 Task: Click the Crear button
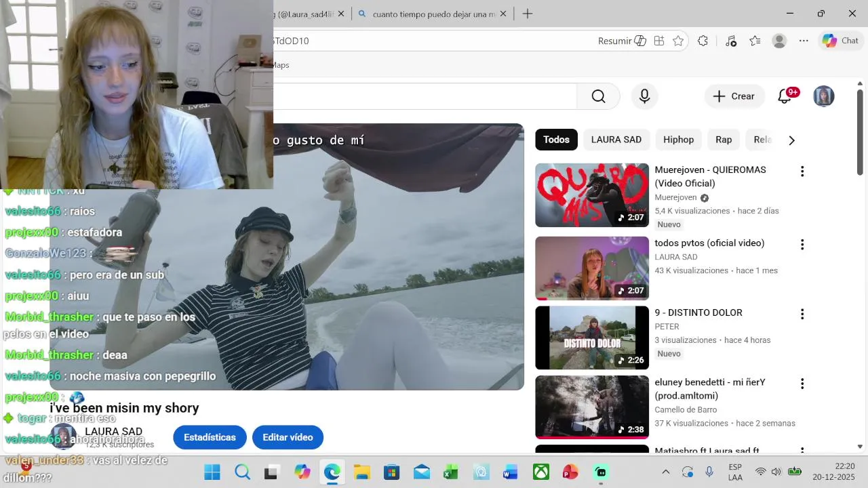[x=734, y=96]
